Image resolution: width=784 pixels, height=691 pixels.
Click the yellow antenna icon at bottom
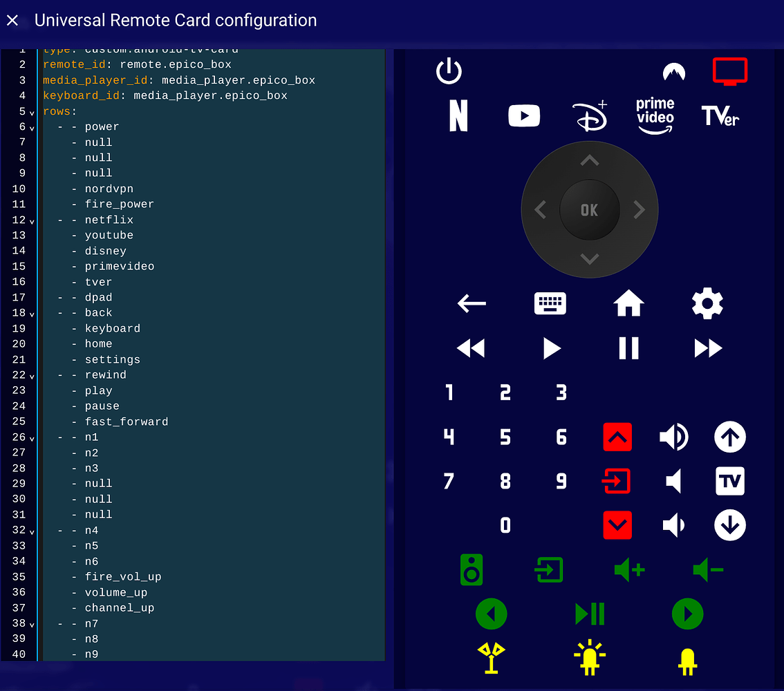pyautogui.click(x=491, y=658)
